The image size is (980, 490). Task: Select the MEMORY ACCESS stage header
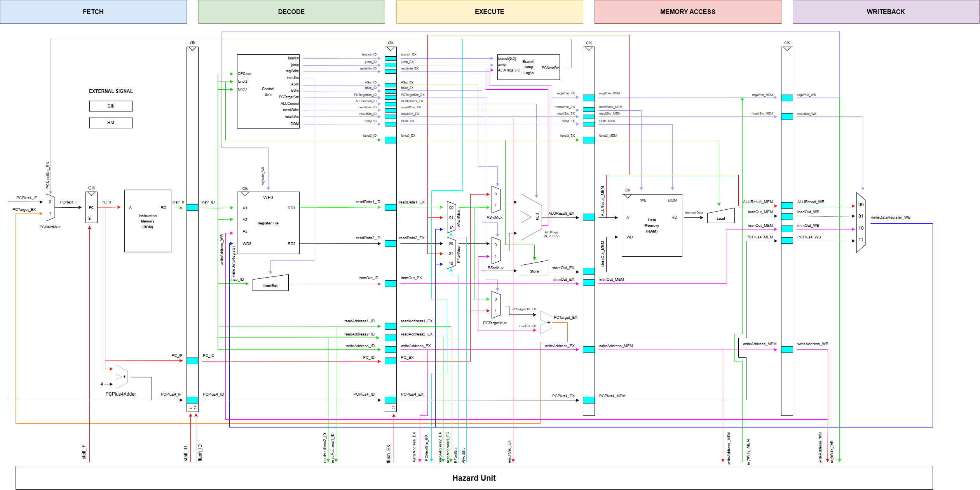(688, 12)
